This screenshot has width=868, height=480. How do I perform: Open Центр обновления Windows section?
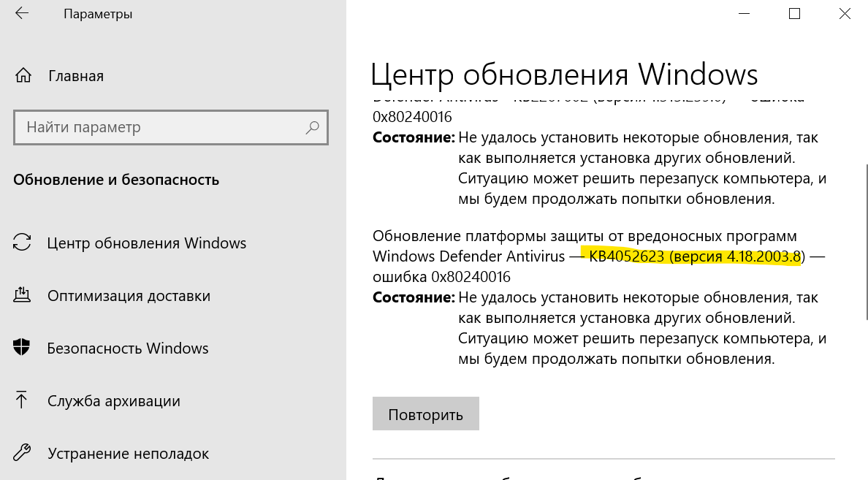click(x=147, y=243)
